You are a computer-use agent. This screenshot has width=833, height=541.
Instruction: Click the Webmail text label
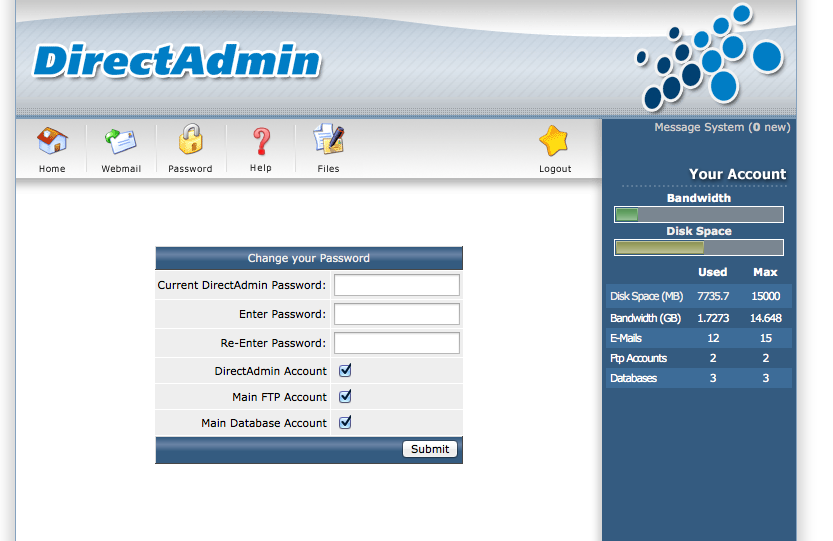tap(121, 169)
